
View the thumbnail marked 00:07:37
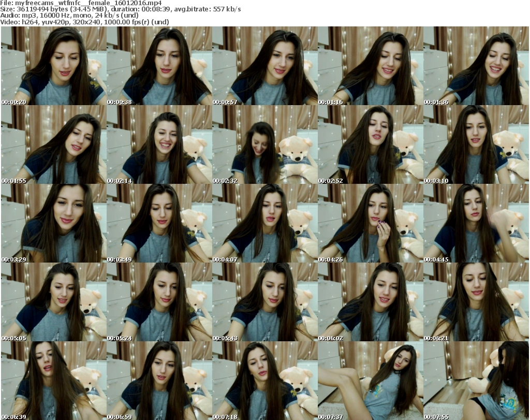coord(371,381)
